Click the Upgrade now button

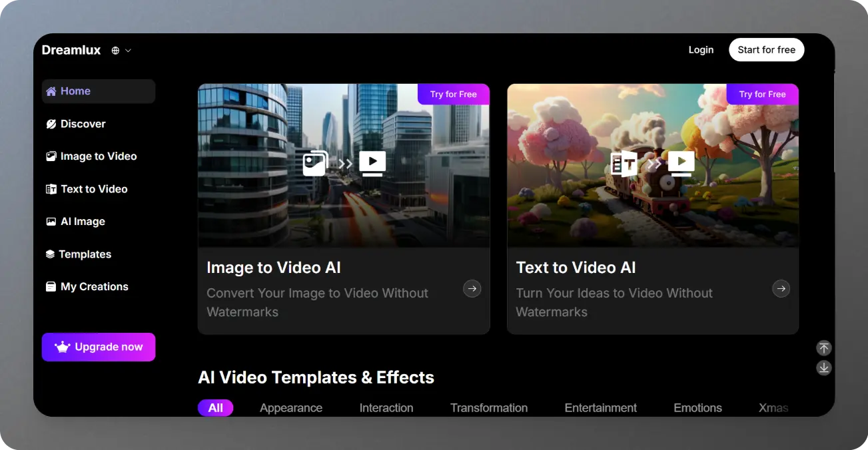[x=99, y=347]
